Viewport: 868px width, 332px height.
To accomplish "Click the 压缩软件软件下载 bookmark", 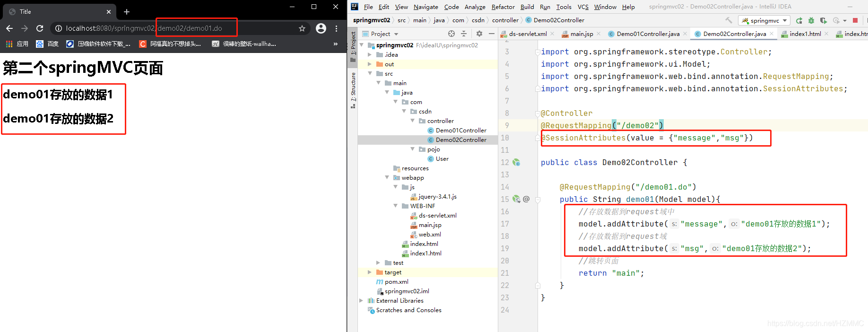I will (x=98, y=44).
